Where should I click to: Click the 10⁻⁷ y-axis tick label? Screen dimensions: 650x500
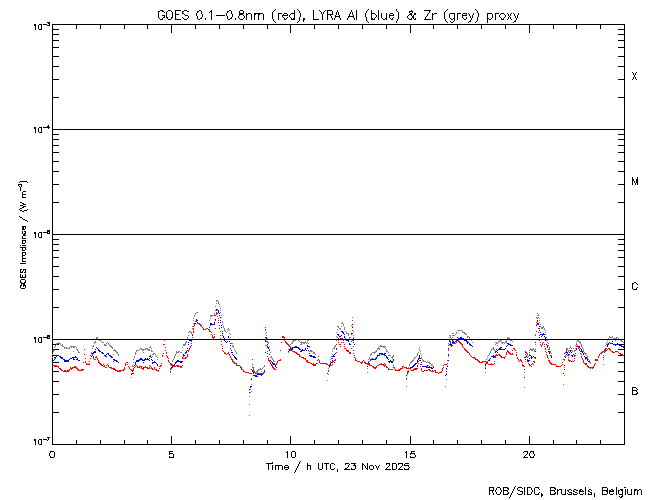tap(36, 442)
